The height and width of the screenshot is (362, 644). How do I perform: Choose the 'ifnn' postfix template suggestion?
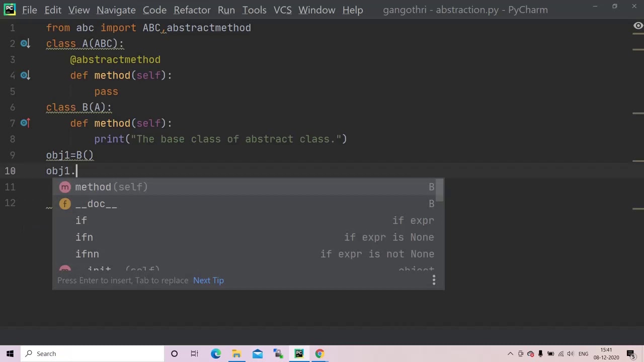[x=245, y=254]
